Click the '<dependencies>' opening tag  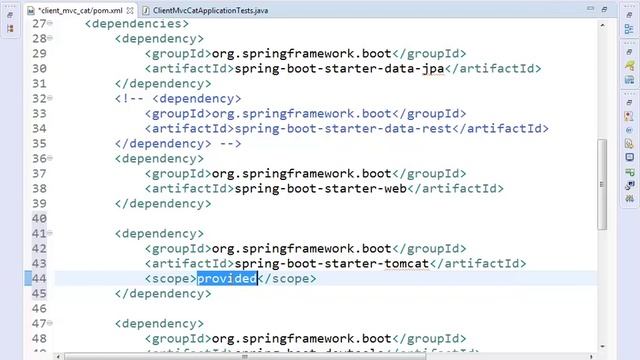(x=137, y=24)
